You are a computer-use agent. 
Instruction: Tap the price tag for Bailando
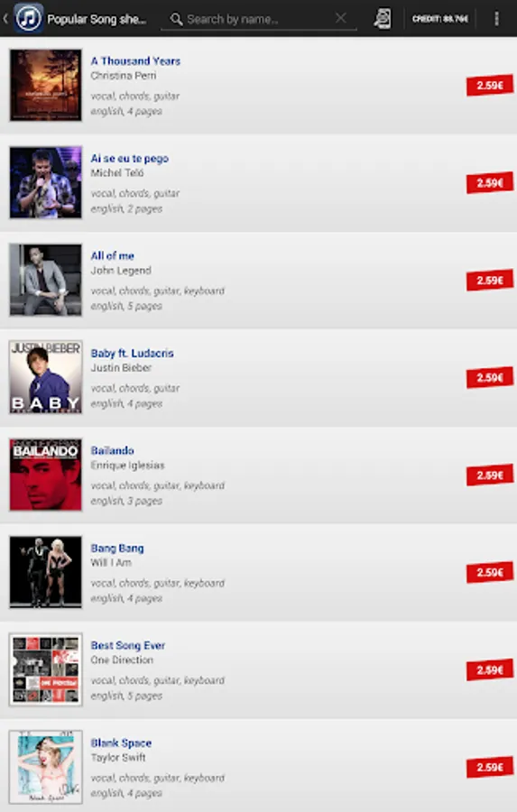coord(490,475)
